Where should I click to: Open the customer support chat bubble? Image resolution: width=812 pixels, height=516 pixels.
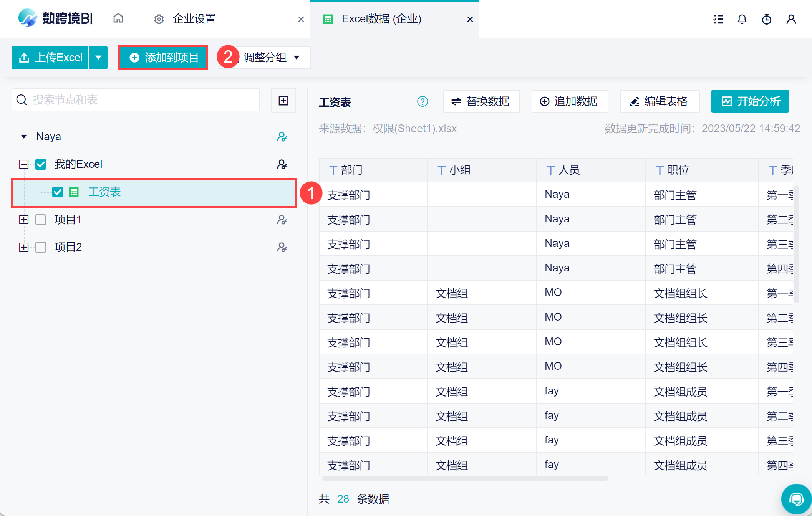pos(796,499)
